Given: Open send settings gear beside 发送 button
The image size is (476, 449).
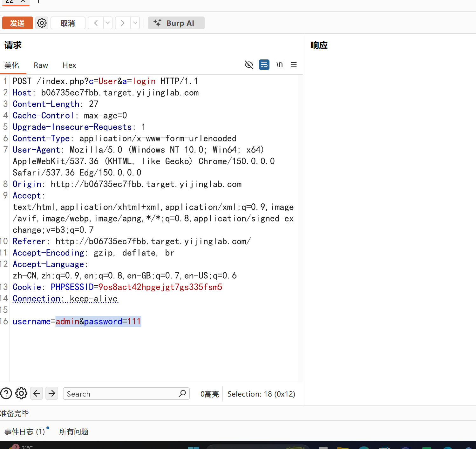Looking at the screenshot, I should [x=42, y=23].
